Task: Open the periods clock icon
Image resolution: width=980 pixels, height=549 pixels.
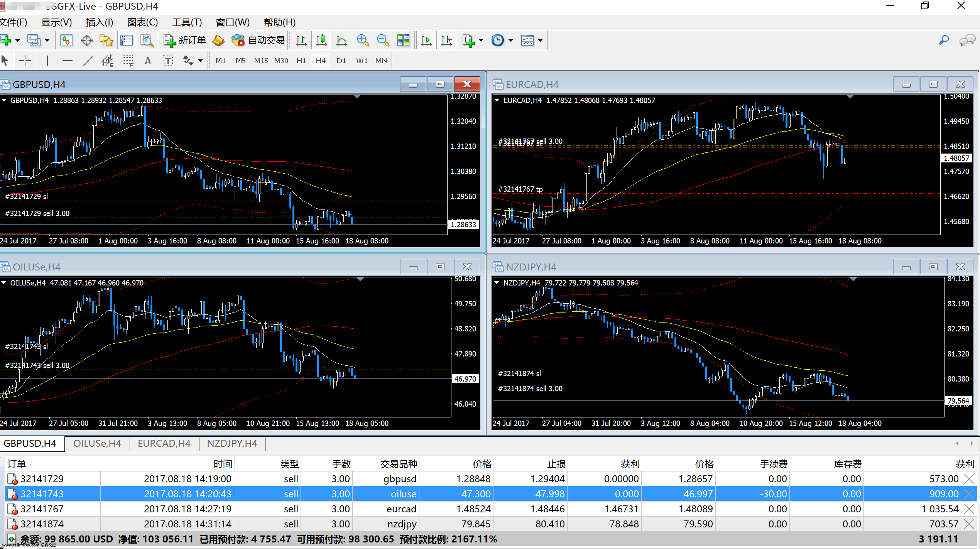Action: [498, 40]
